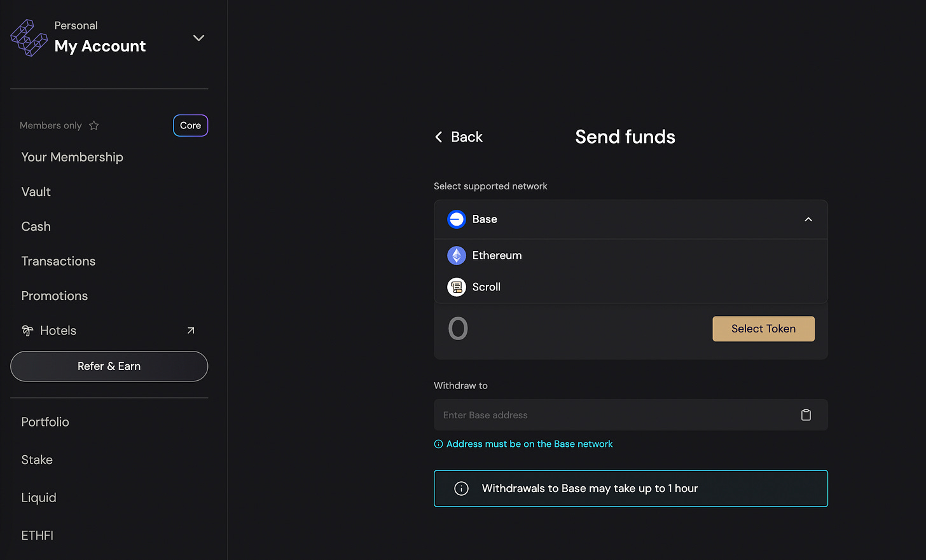The height and width of the screenshot is (560, 926).
Task: Click the 'Personal' account label
Action: click(x=76, y=25)
